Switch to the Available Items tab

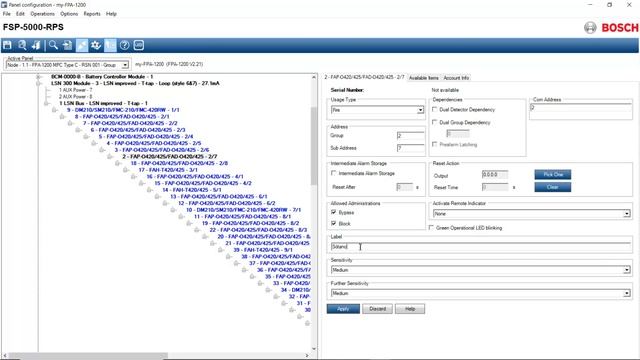(x=424, y=78)
